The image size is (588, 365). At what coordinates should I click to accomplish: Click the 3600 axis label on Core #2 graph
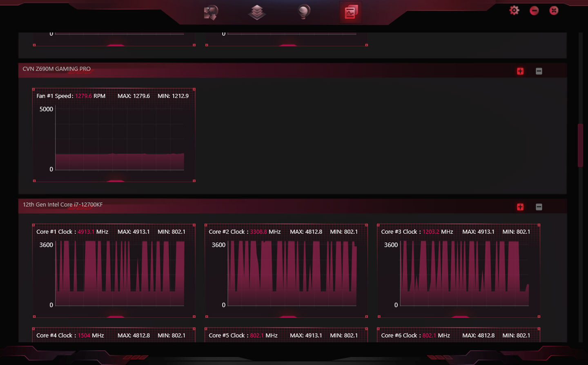point(218,245)
